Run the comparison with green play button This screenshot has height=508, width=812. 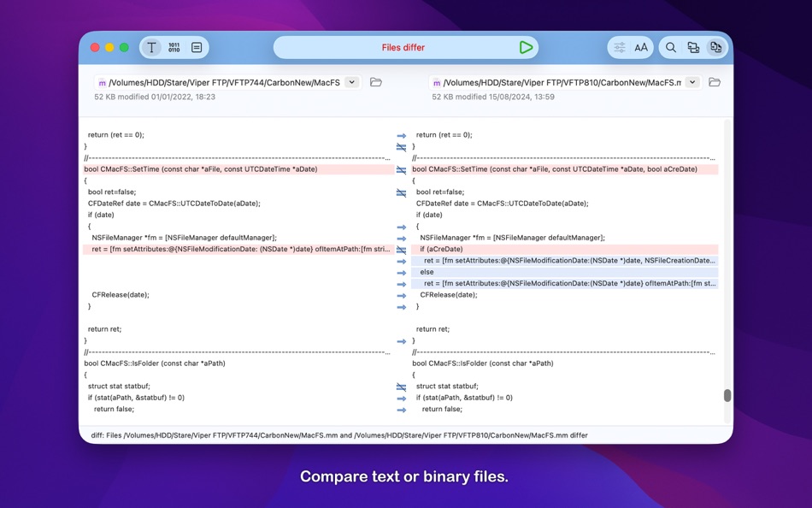526,47
